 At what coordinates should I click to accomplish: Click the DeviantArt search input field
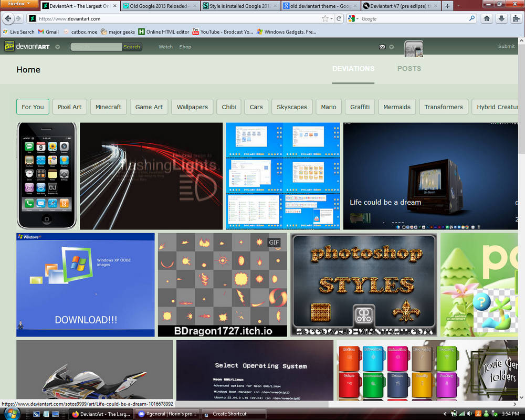[x=96, y=47]
